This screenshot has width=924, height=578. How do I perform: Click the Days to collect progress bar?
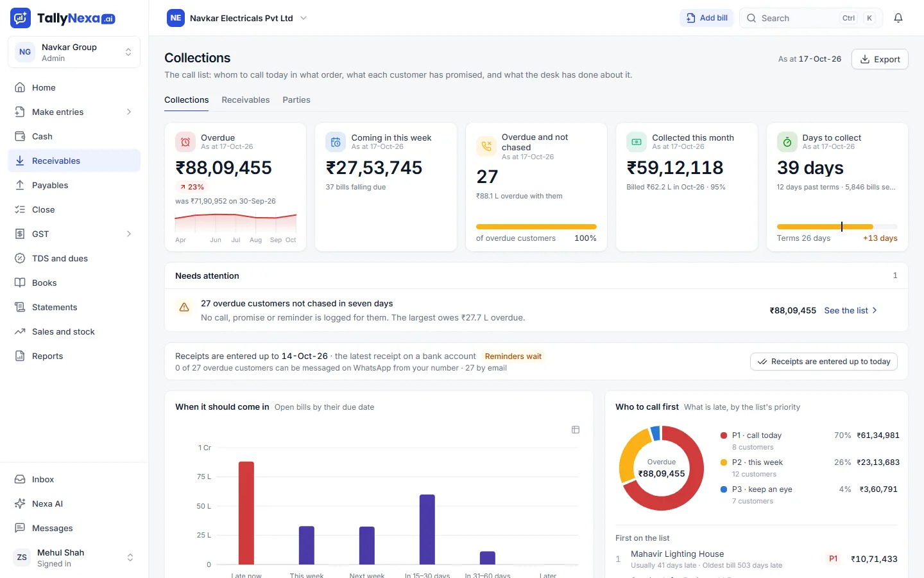[x=837, y=227]
